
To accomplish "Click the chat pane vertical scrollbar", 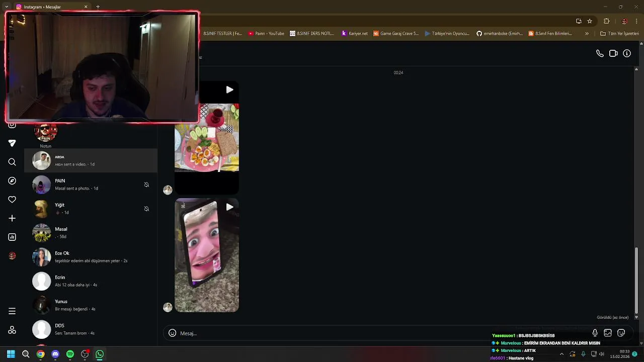I will tap(636, 281).
